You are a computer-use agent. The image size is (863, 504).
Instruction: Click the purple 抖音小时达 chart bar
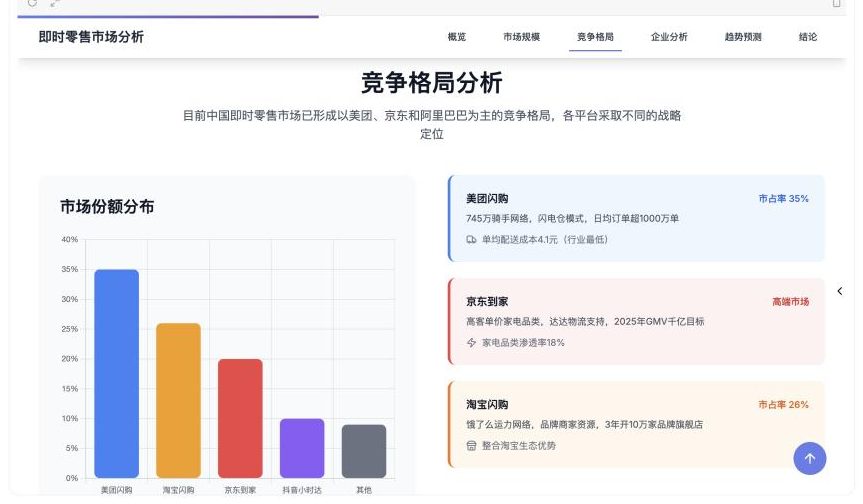(302, 448)
